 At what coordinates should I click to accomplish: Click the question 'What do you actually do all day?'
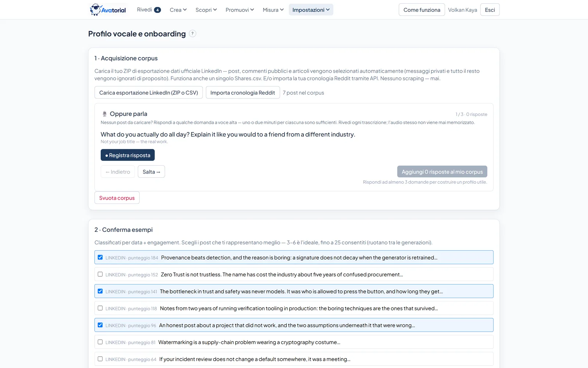click(228, 134)
